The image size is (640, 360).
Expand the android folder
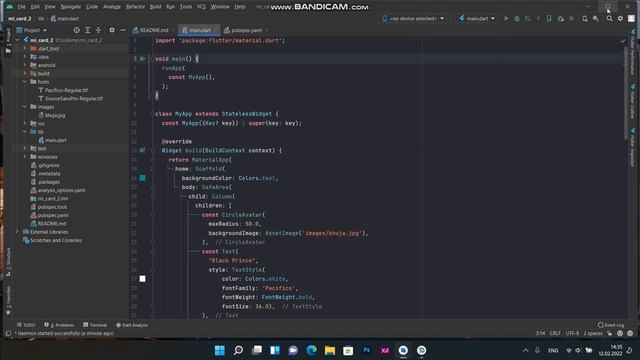(x=25, y=65)
